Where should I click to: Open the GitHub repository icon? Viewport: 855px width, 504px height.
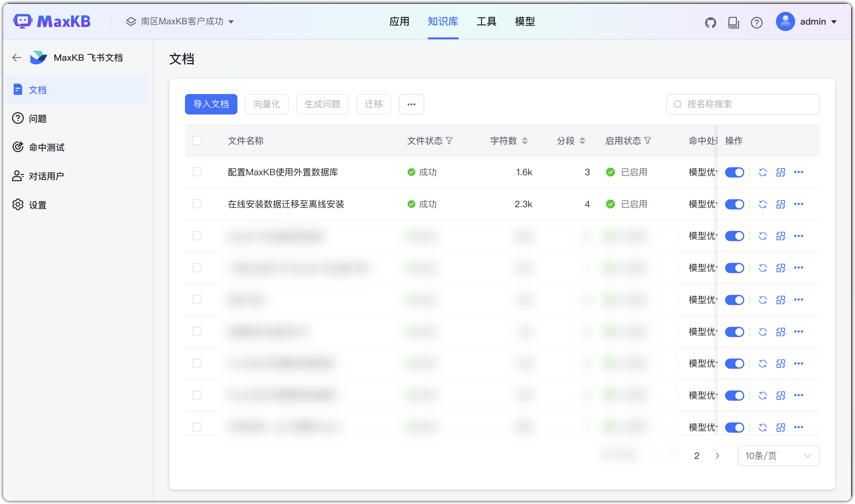coord(711,23)
